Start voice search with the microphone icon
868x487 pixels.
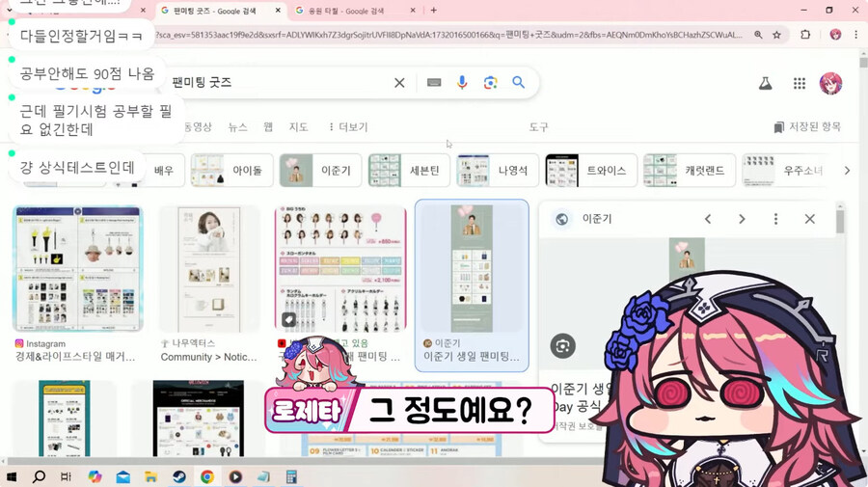coord(462,83)
